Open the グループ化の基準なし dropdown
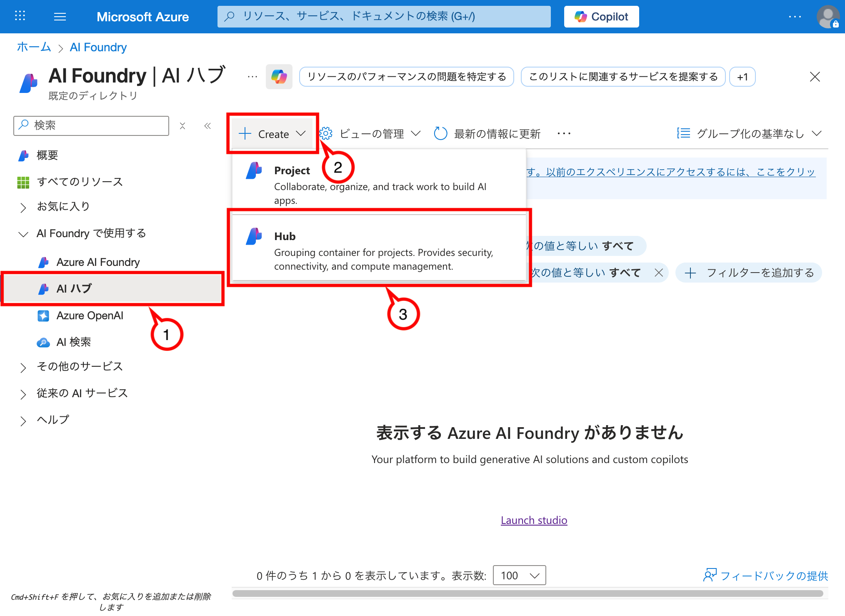Image resolution: width=845 pixels, height=616 pixels. click(750, 134)
